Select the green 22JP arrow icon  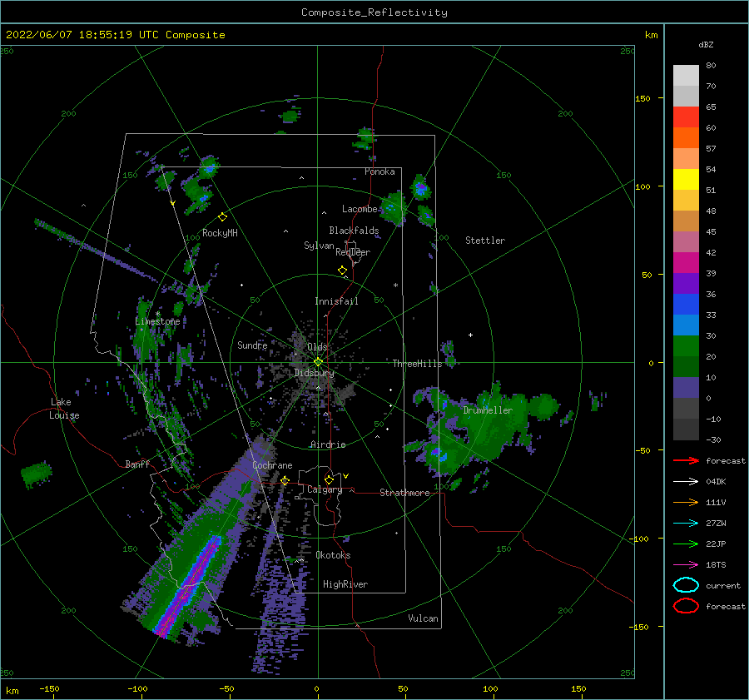pos(686,544)
